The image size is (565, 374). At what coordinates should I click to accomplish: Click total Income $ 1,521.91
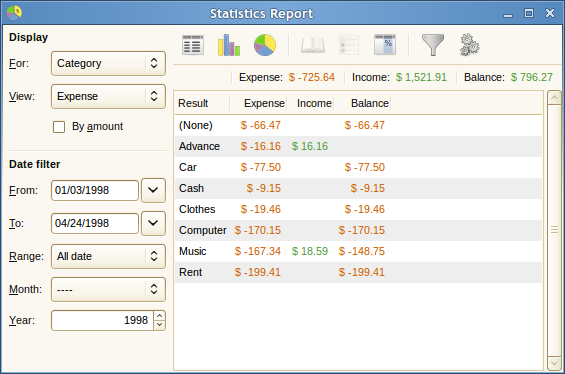point(421,77)
